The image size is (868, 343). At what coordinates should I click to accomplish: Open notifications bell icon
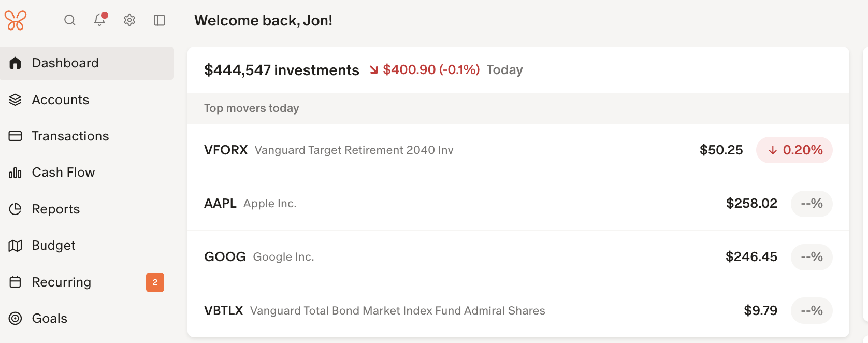[99, 20]
